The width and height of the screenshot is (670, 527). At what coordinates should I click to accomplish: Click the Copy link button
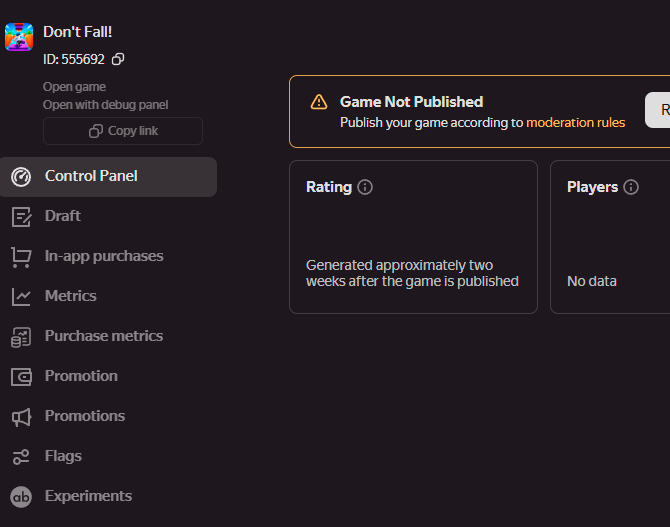[123, 131]
